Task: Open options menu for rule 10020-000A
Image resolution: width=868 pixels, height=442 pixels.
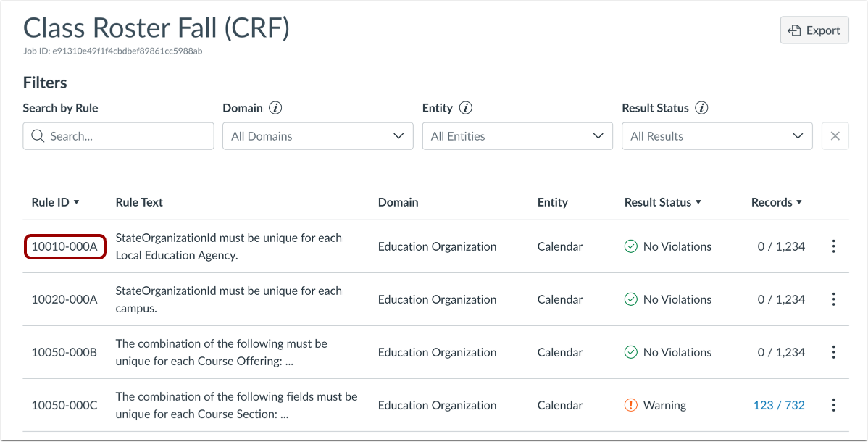Action: click(834, 299)
